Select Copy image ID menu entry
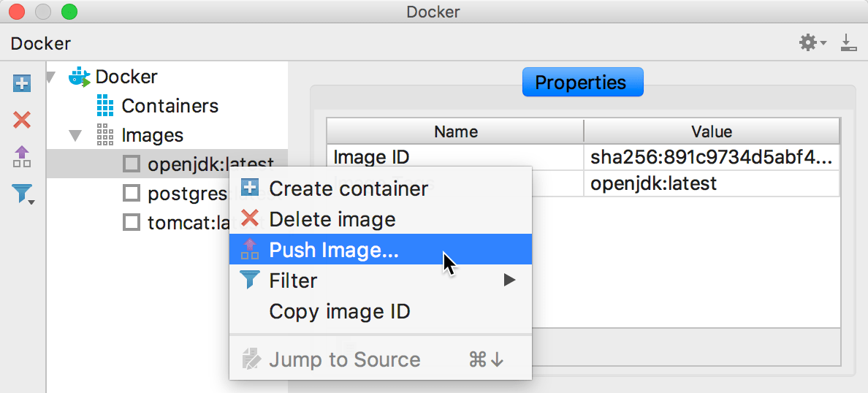This screenshot has width=868, height=393. tap(340, 311)
